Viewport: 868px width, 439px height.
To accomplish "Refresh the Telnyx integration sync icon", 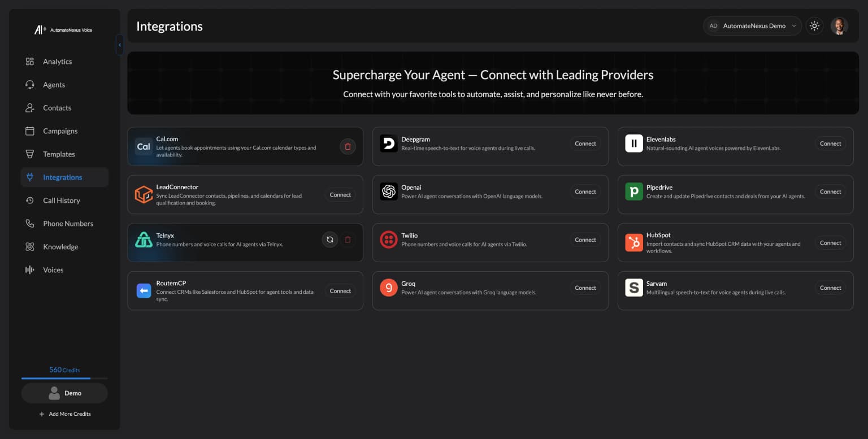I will pyautogui.click(x=330, y=240).
